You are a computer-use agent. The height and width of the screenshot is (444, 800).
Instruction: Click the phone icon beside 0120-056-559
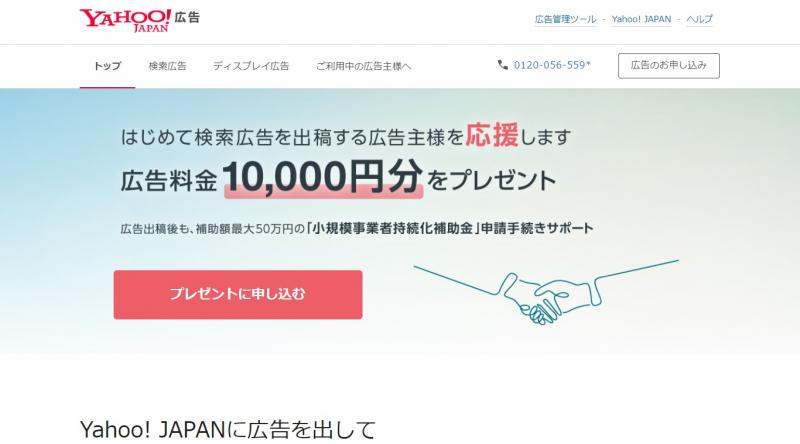[503, 65]
